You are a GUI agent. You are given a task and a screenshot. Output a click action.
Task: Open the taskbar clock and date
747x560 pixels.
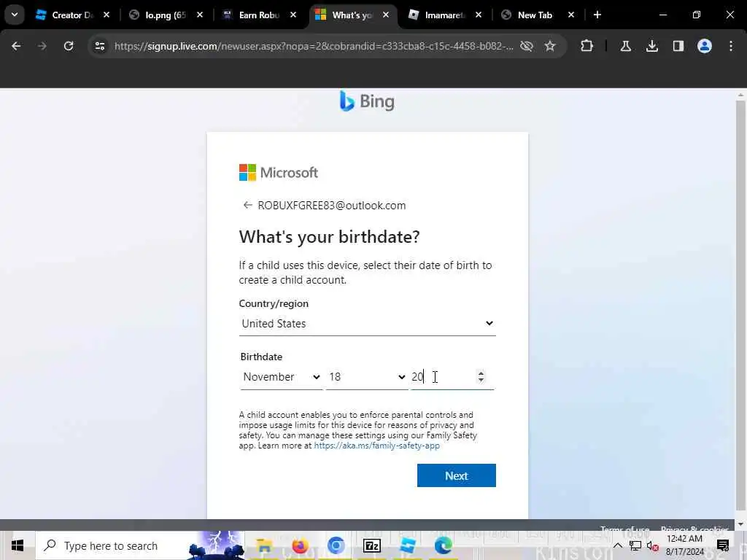tap(684, 545)
